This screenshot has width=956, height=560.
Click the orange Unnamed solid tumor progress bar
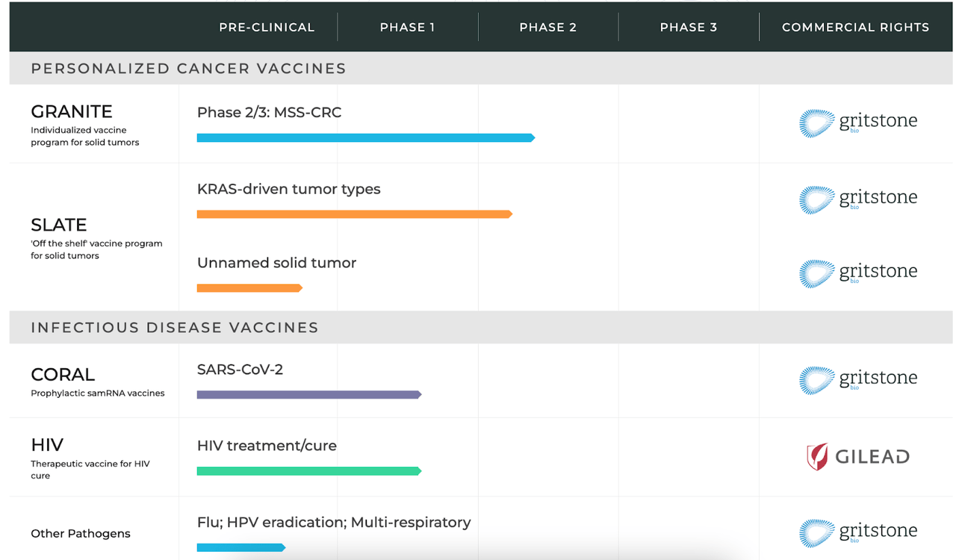click(249, 288)
